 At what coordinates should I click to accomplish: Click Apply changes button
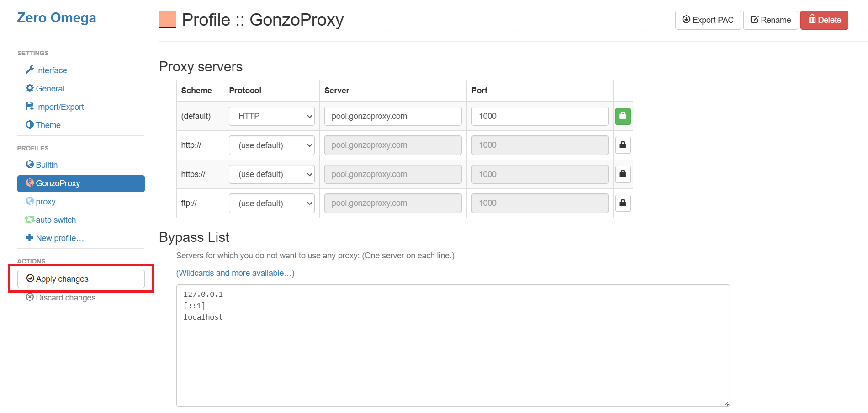click(81, 279)
